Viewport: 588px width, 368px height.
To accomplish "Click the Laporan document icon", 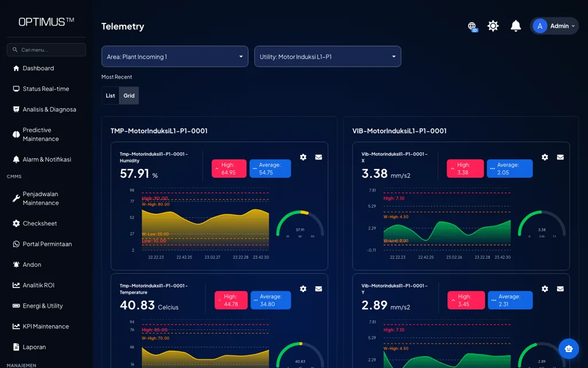I will (x=16, y=347).
